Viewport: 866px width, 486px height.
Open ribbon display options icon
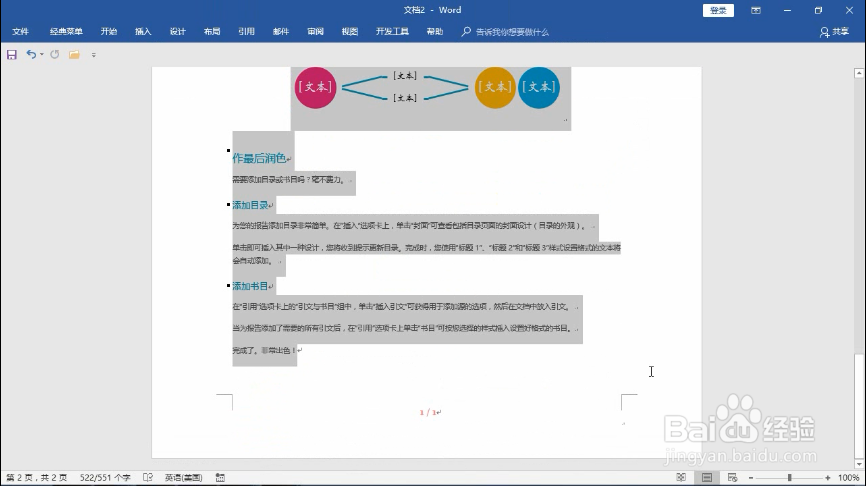[756, 10]
